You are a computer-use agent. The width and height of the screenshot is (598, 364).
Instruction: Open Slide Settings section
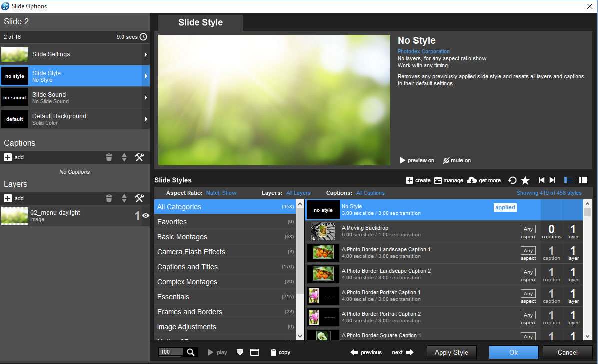(75, 54)
